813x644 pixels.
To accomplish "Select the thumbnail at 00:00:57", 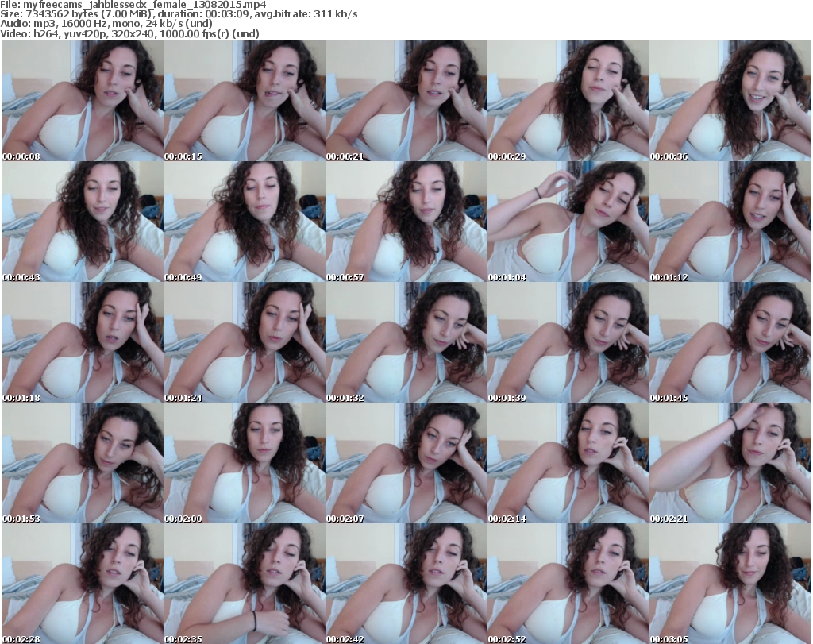I will click(406, 222).
